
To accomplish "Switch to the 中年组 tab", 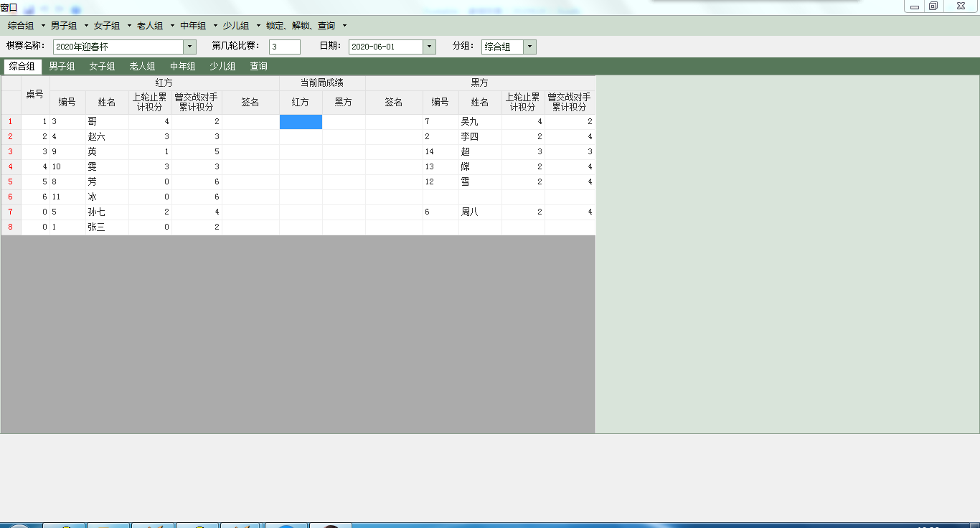I will (x=182, y=66).
